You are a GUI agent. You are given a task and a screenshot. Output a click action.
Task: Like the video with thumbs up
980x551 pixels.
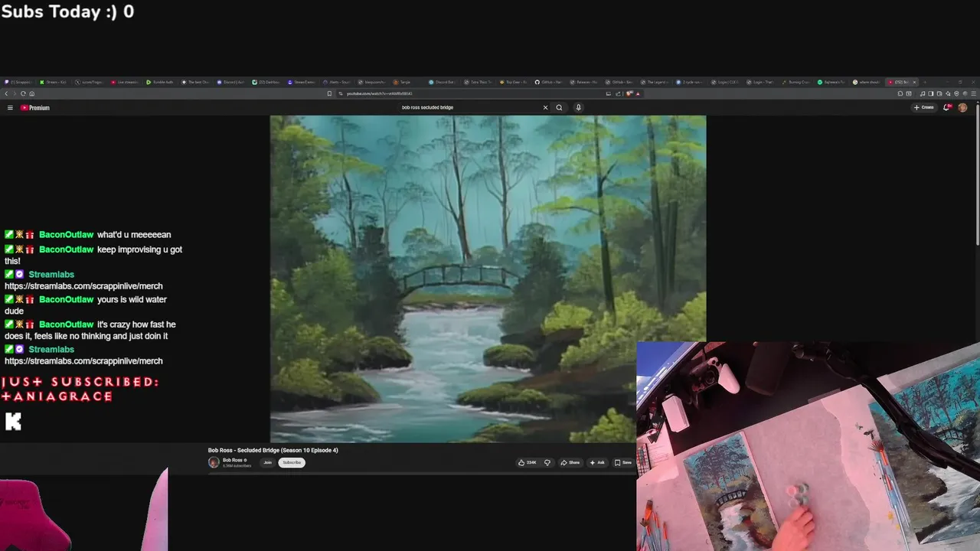coord(527,462)
